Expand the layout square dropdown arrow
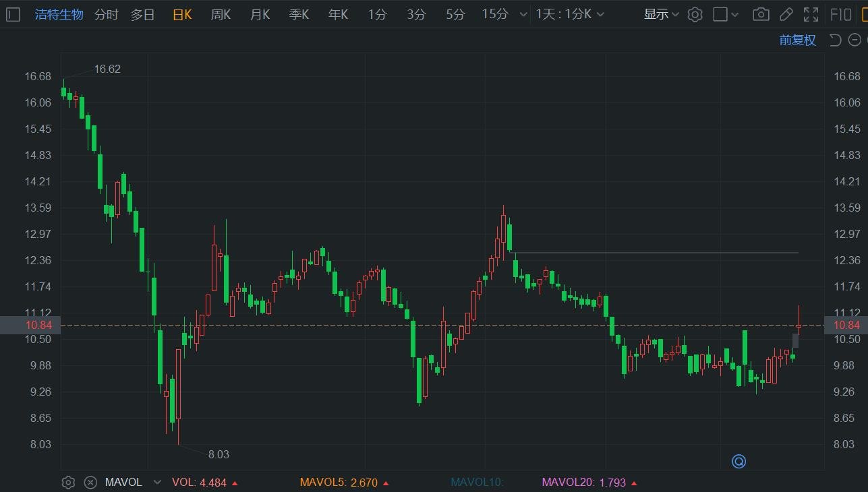Screen dimensions: 868x492 tap(735, 15)
